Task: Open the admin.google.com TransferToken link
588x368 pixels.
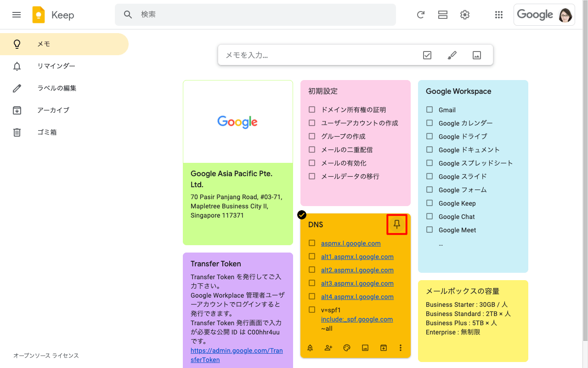Action: pyautogui.click(x=237, y=355)
